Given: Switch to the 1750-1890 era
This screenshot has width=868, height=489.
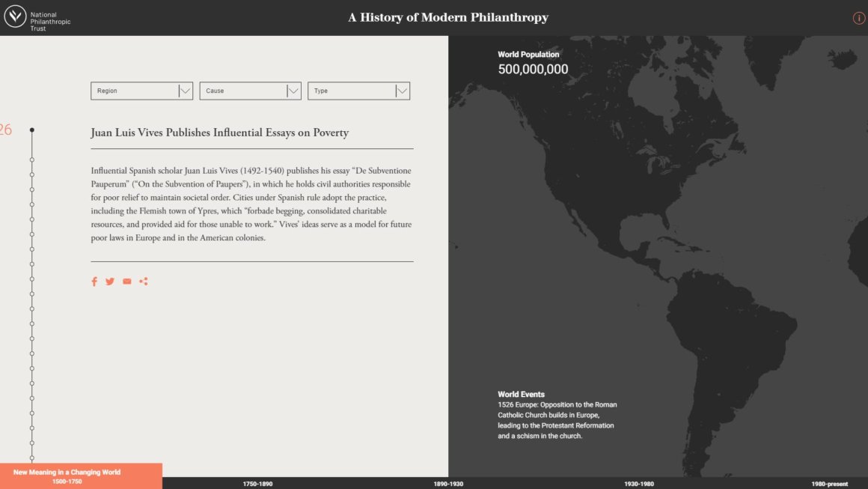Looking at the screenshot, I should point(257,484).
